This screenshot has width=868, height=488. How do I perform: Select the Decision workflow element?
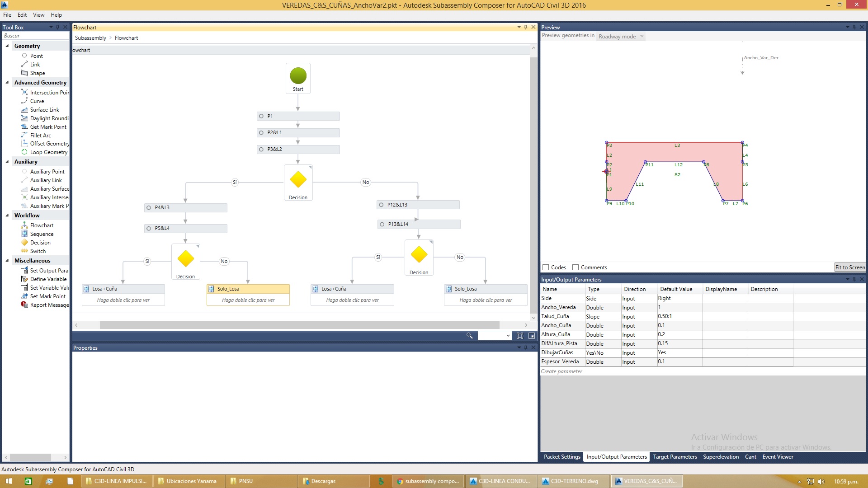pos(40,242)
